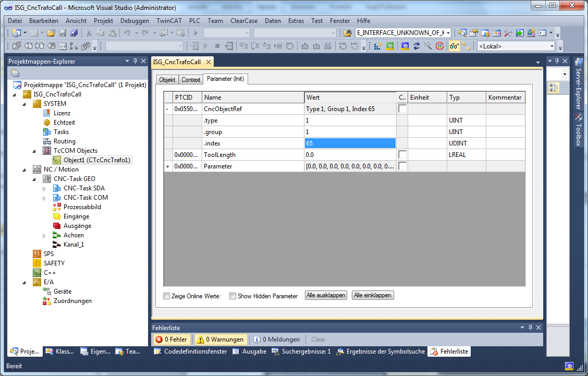
Task: Select the .index value field showing 65
Action: click(349, 143)
